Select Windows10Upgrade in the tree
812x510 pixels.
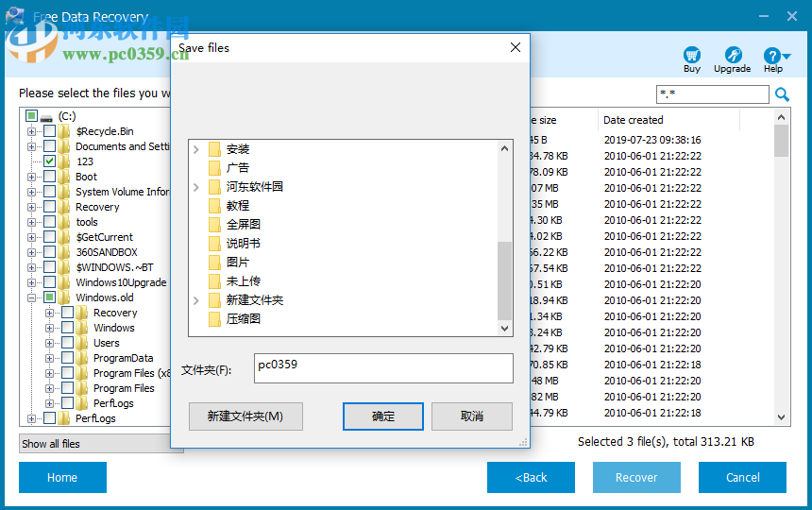coord(121,282)
